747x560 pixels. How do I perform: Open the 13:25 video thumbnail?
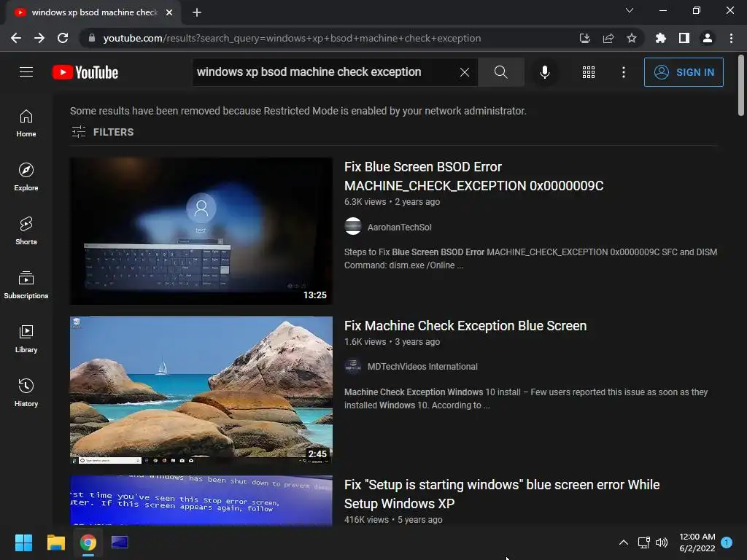[x=201, y=231]
